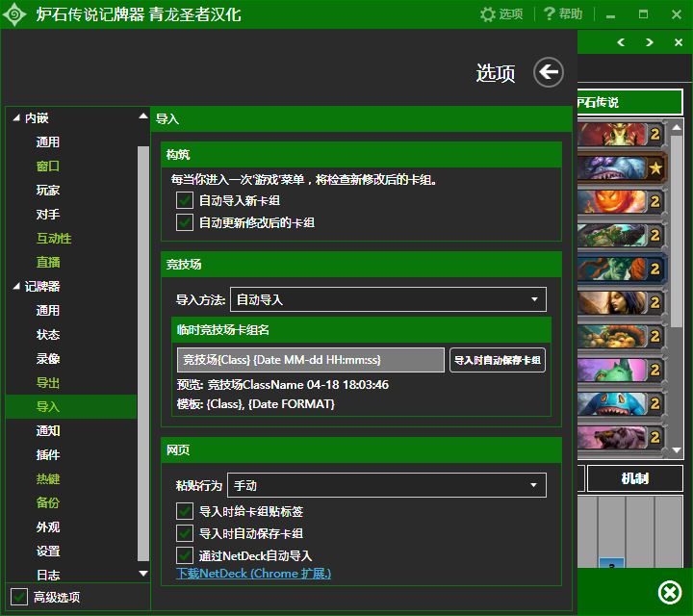Open 设置 settings page
Viewport: 693px width, 616px height.
click(x=48, y=552)
